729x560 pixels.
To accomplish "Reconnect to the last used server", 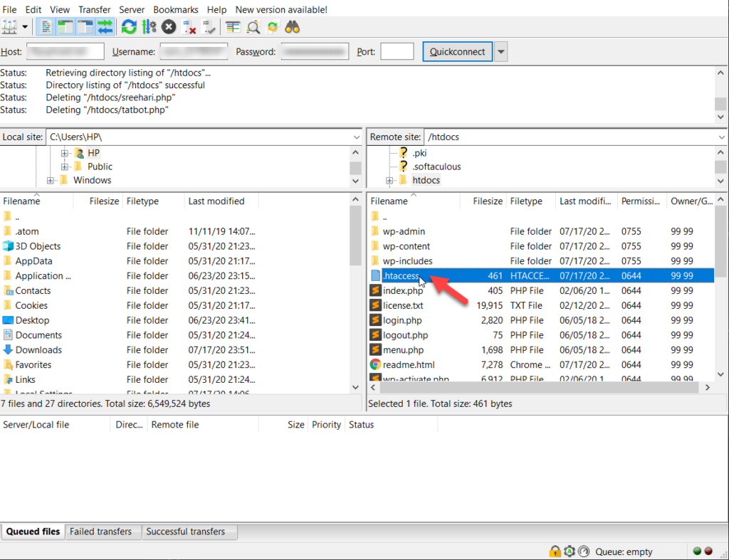I will (209, 28).
